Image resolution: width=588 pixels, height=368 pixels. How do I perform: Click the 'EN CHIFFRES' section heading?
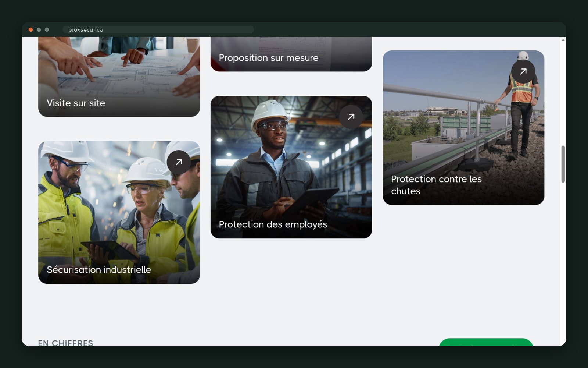click(65, 343)
